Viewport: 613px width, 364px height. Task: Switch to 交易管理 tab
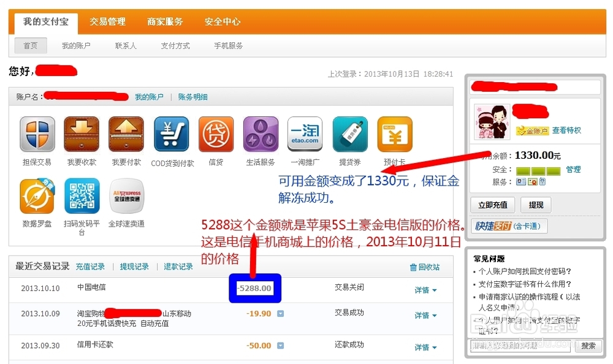tap(107, 22)
